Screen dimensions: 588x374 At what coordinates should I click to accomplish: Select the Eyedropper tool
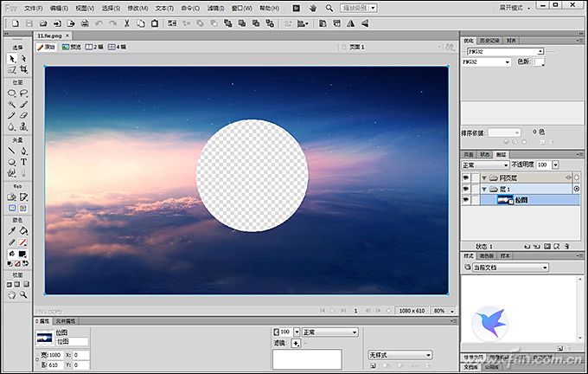[12, 230]
